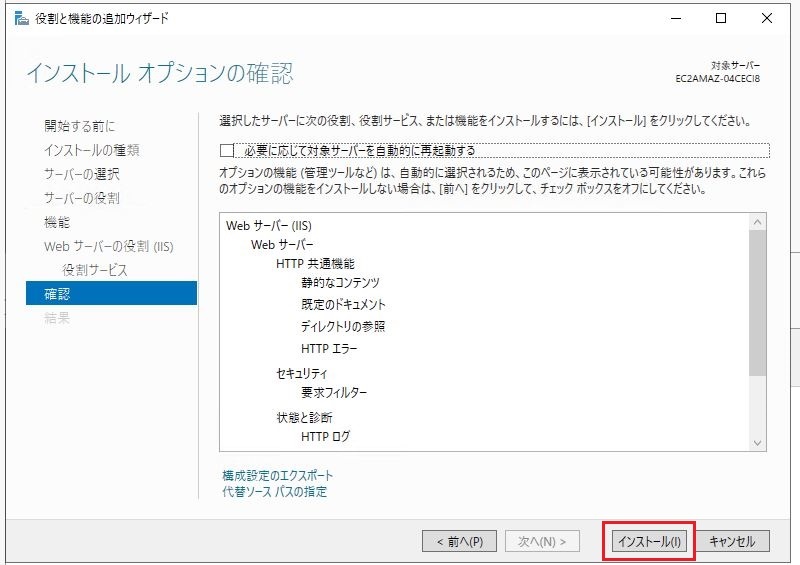The width and height of the screenshot is (800, 565).
Task: Click the キャンセル button
Action: point(732,541)
